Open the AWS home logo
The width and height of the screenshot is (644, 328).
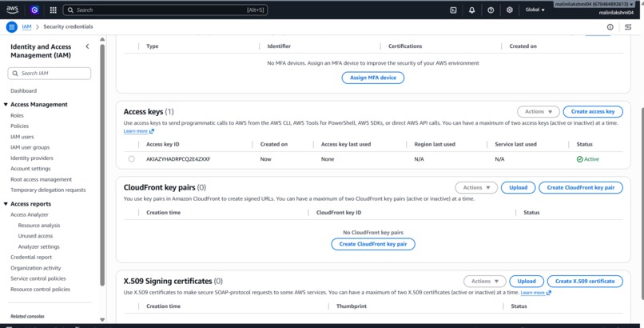point(12,10)
